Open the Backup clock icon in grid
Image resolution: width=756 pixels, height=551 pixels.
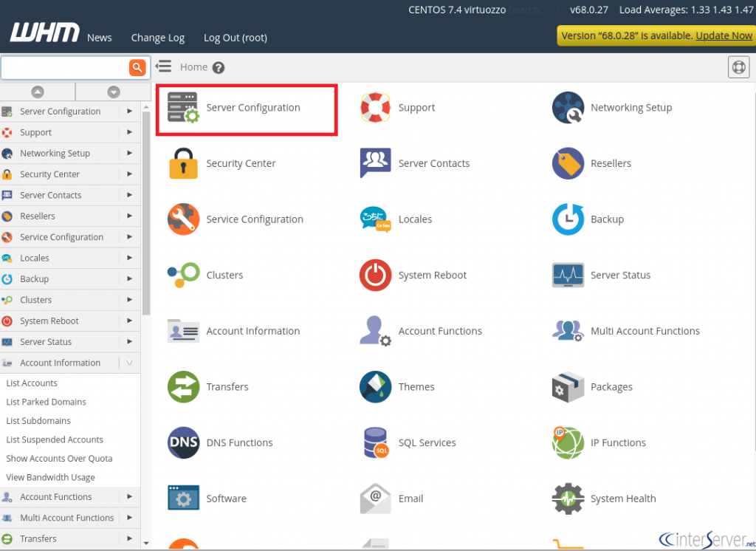pyautogui.click(x=568, y=219)
